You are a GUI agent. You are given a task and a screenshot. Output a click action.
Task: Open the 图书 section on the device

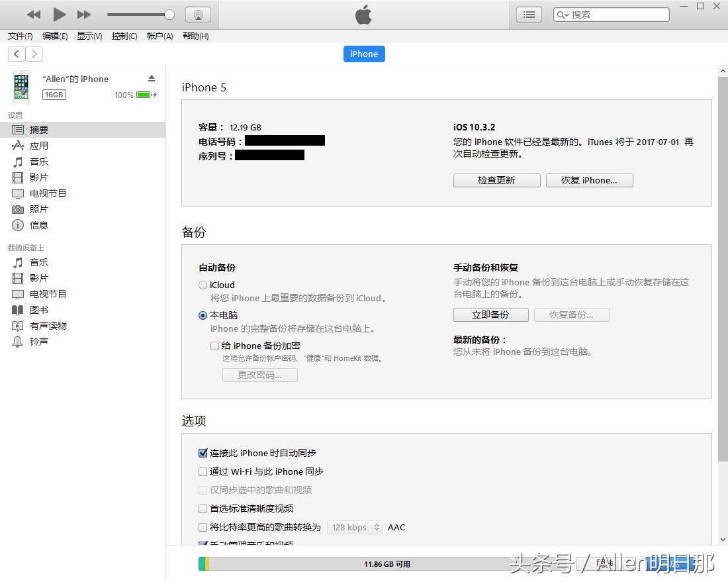(38, 309)
